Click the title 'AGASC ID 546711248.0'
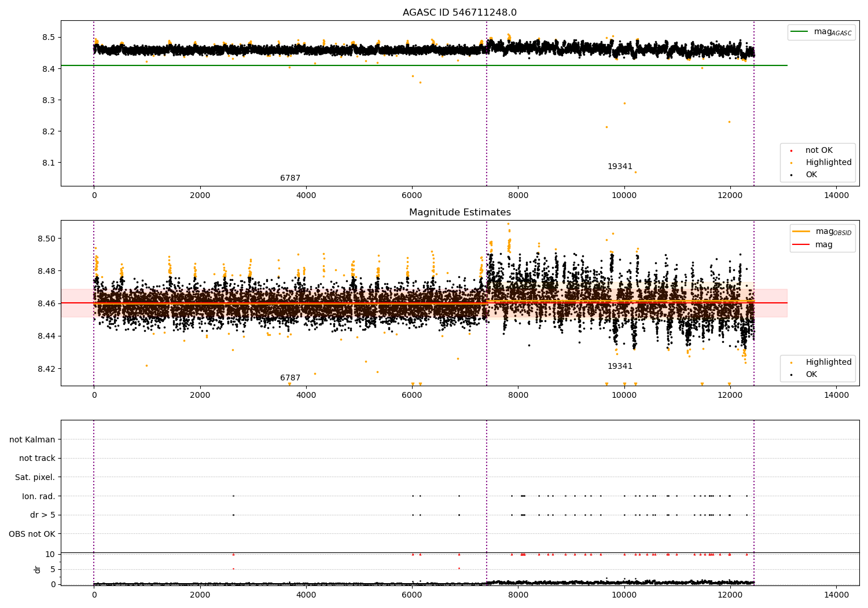This screenshot has height=608, width=868. pos(460,13)
